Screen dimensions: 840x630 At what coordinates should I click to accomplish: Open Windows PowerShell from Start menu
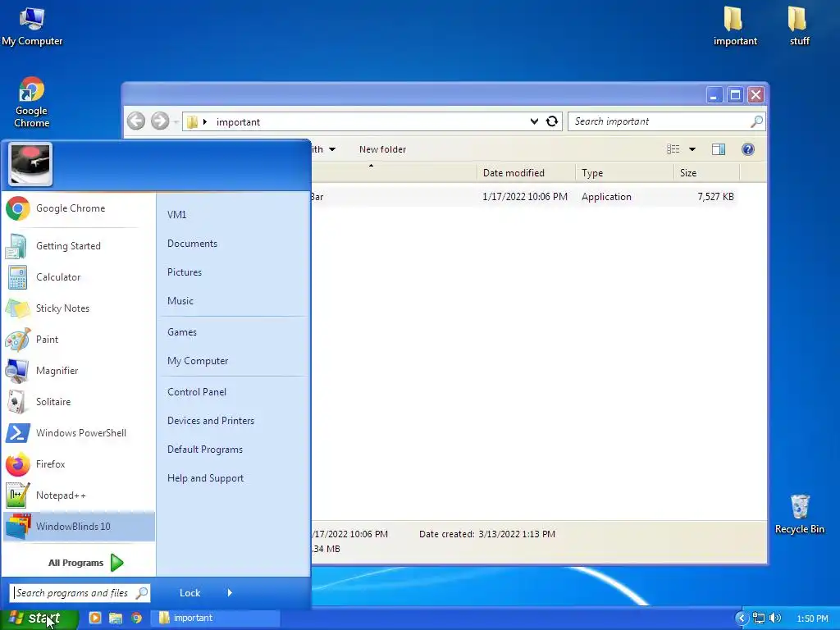click(78, 433)
